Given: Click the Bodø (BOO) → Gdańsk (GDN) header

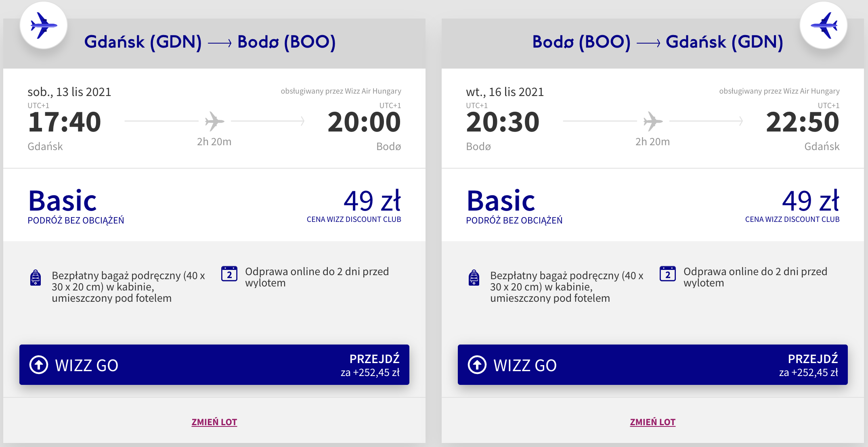Looking at the screenshot, I should 657,42.
